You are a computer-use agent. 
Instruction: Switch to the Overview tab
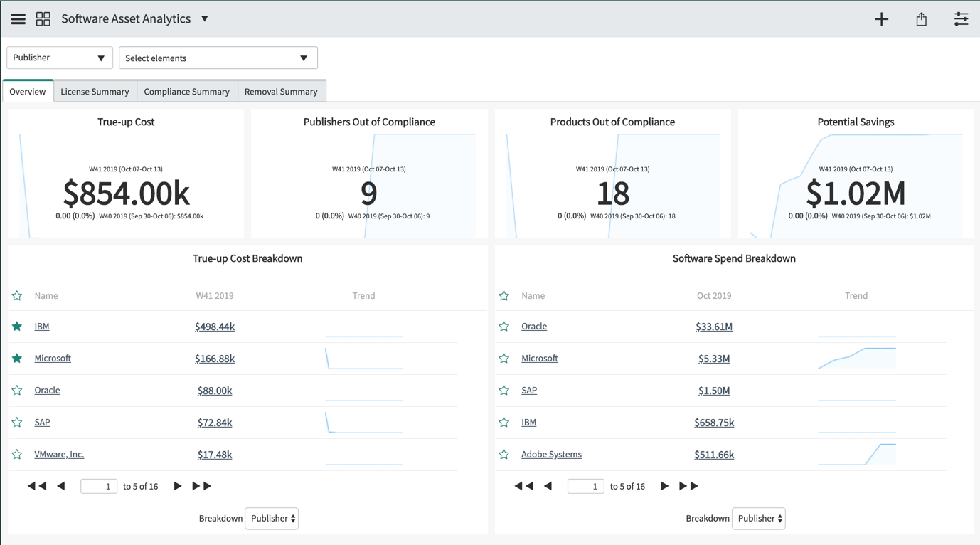(28, 91)
